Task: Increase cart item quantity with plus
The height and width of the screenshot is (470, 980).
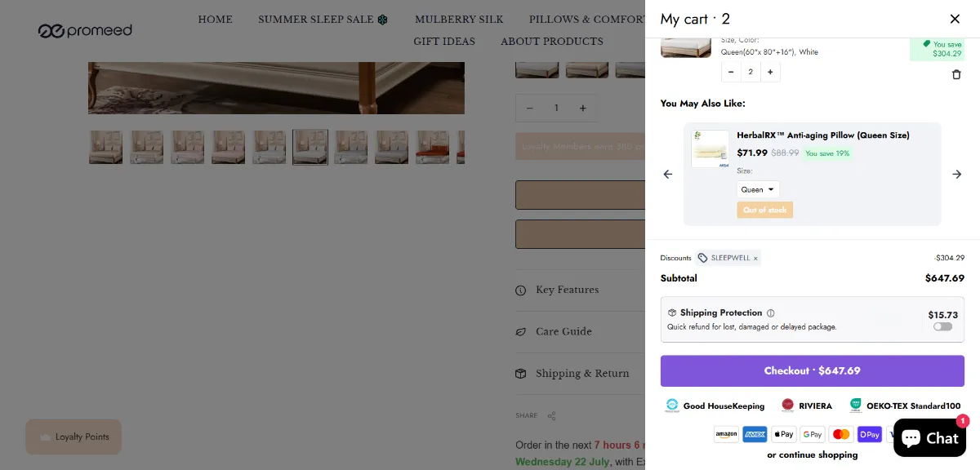Action: coord(770,72)
